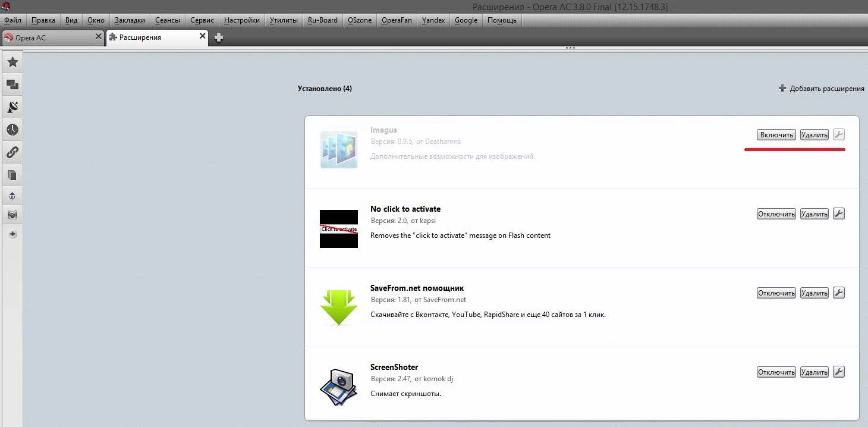The image size is (868, 427).
Task: Click 'Версия: 2.47, от komok dj' text
Action: tap(412, 379)
